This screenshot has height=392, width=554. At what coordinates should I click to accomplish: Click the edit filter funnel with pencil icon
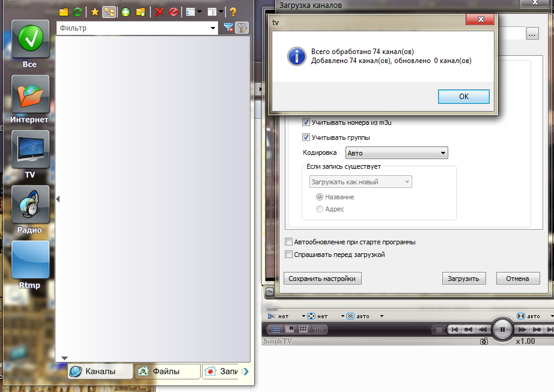pyautogui.click(x=242, y=28)
